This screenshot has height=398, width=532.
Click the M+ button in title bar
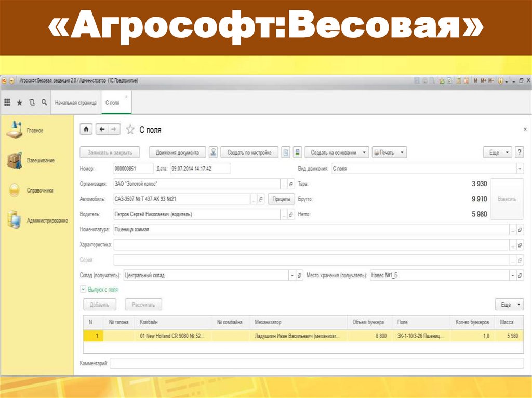(483, 80)
